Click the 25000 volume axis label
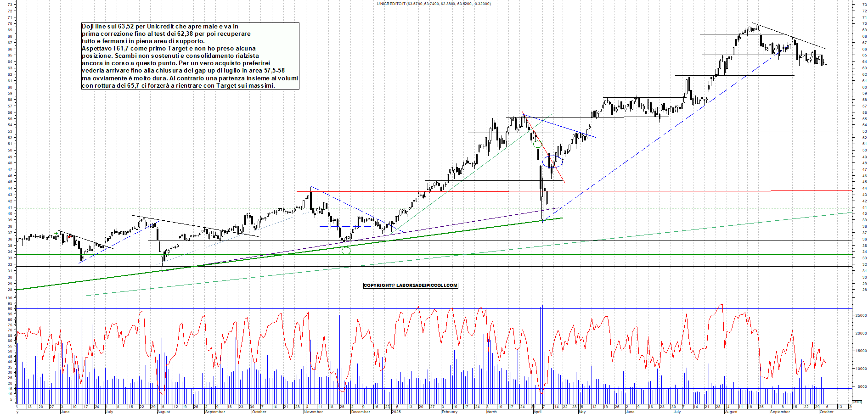The image size is (868, 414). click(860, 316)
